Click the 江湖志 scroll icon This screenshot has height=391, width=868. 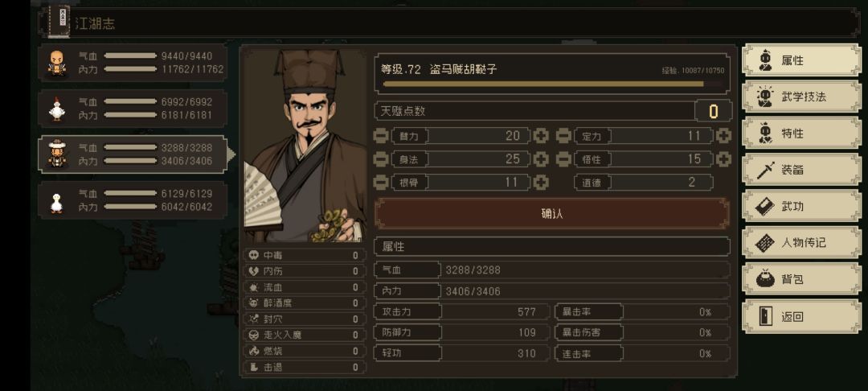click(x=59, y=22)
